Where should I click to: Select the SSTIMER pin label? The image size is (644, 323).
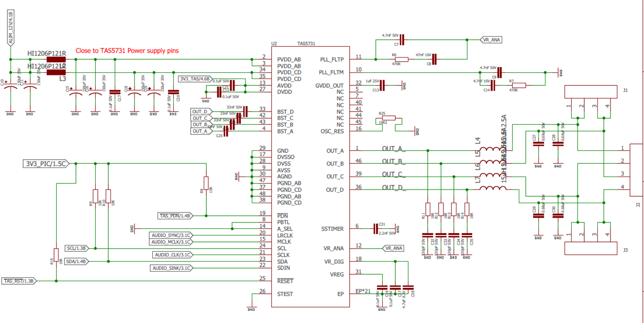[x=332, y=229]
